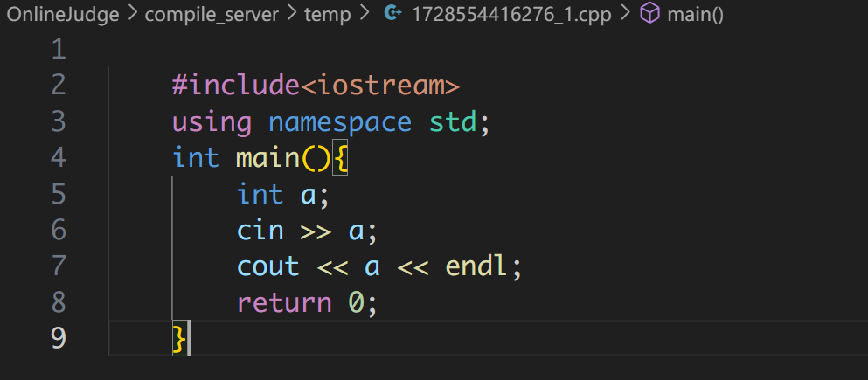Click the namespace keyword on line 3
This screenshot has height=380, width=868.
[340, 121]
